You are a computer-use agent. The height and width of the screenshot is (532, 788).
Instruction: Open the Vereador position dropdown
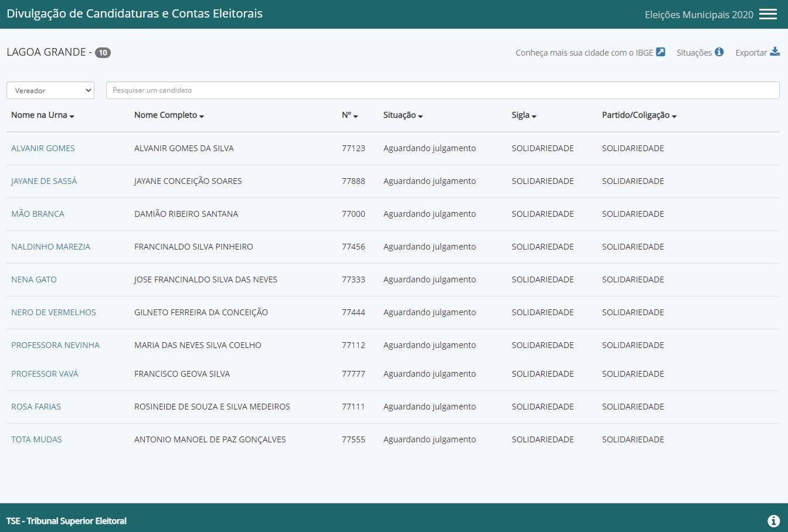pos(50,90)
